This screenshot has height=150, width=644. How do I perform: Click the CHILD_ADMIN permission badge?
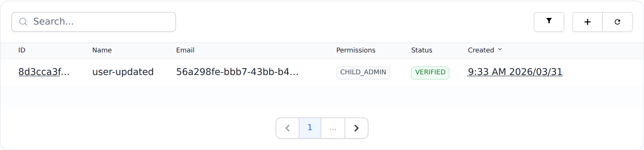(363, 72)
